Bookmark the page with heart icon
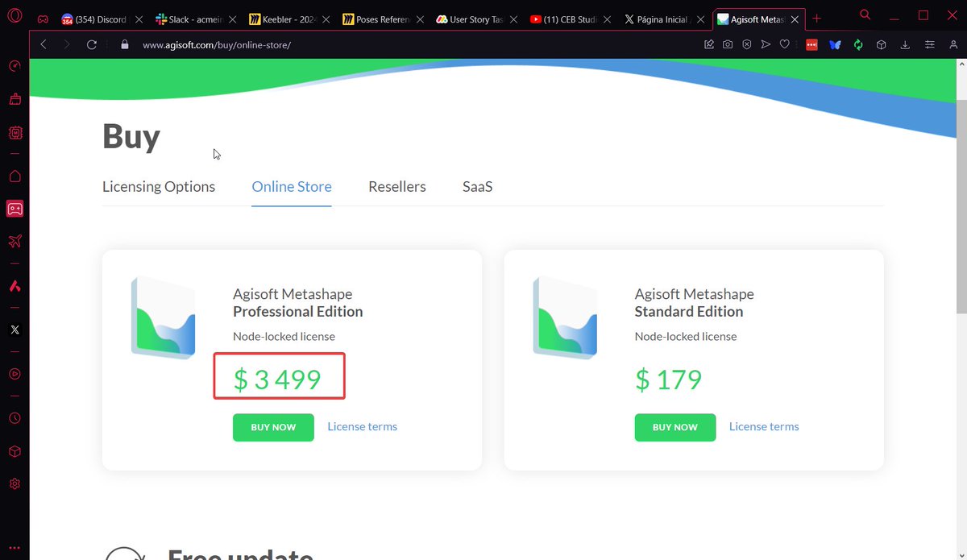The image size is (967, 560). 784,44
